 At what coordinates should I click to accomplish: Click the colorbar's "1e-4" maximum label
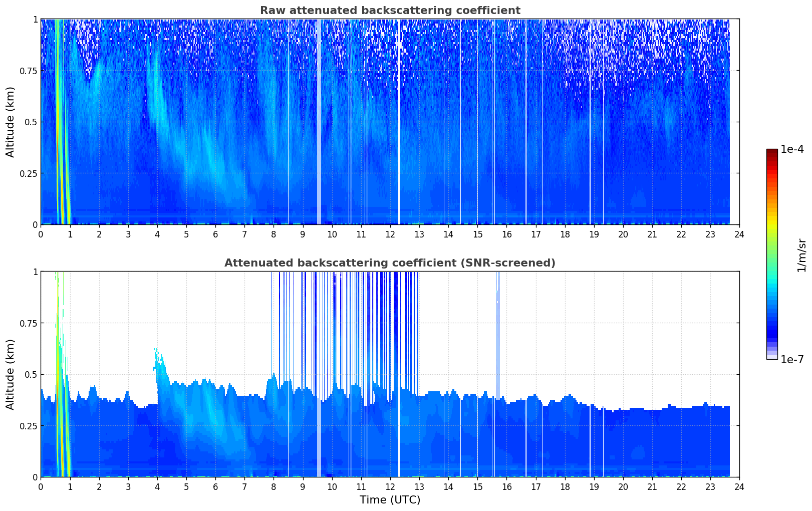click(x=792, y=149)
